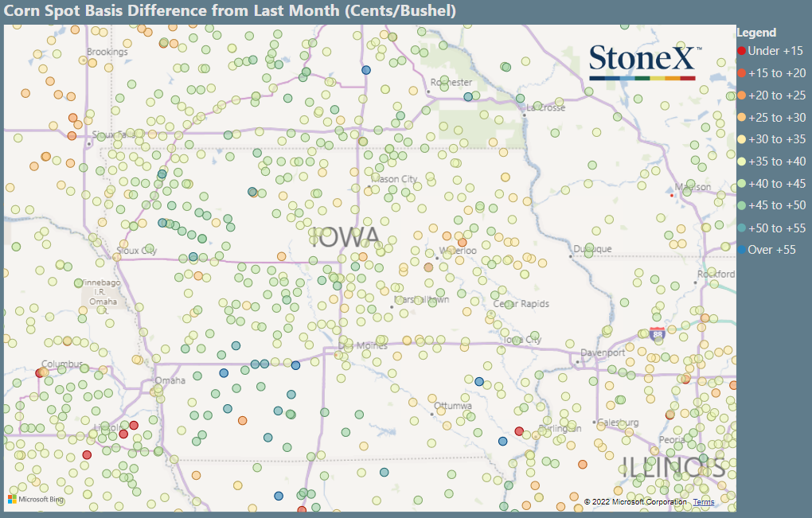812x518 pixels.
Task: Click the '+25 to +30' legend label
Action: pos(777,118)
